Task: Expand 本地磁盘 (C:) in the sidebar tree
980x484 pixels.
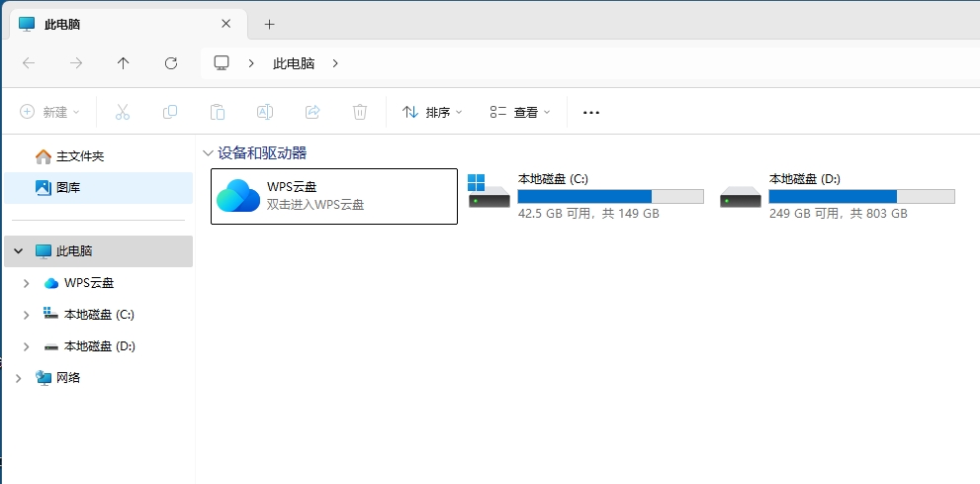Action: pos(27,315)
